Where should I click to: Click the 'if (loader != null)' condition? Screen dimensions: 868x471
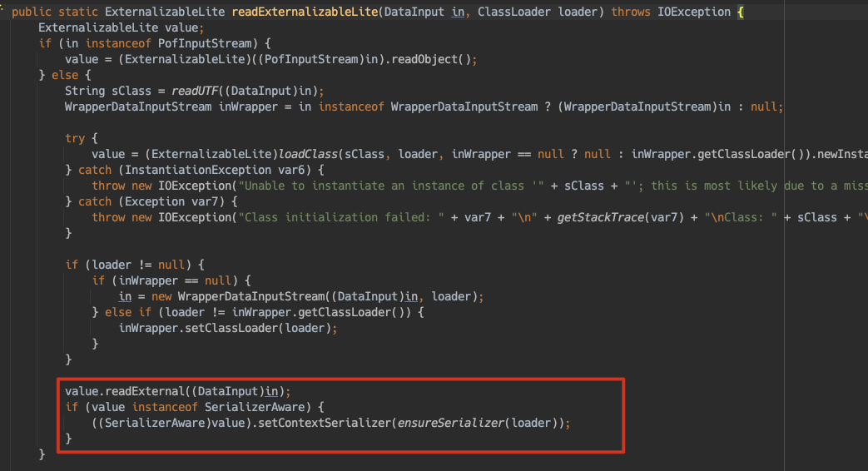[x=128, y=265]
